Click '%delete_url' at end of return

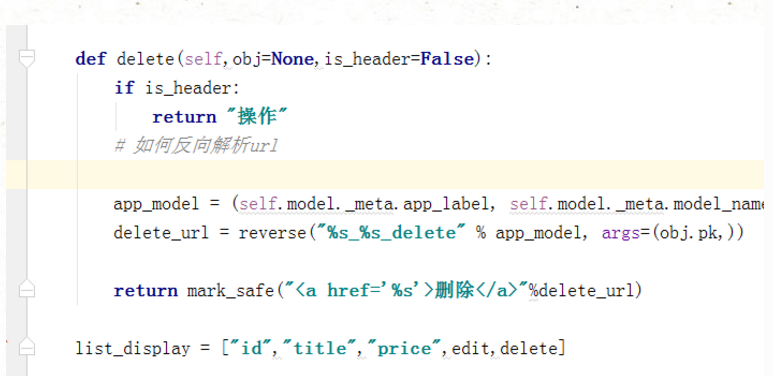coord(581,291)
